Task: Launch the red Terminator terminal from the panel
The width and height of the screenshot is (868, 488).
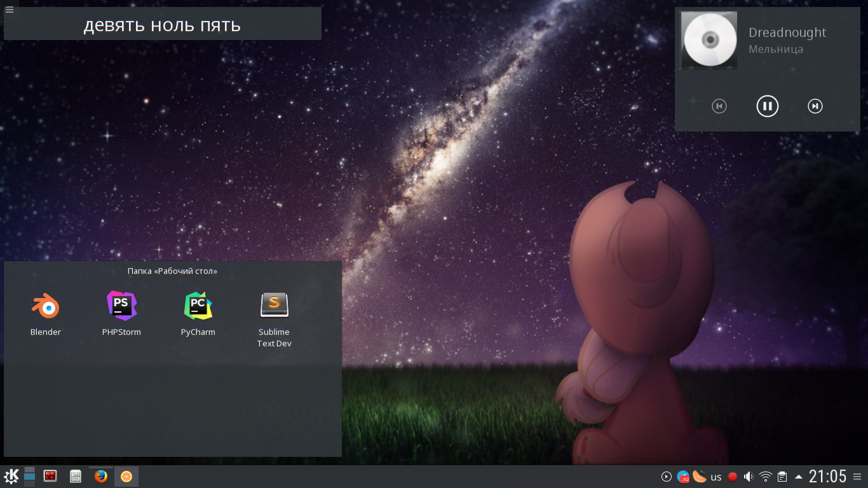Action: (x=50, y=476)
